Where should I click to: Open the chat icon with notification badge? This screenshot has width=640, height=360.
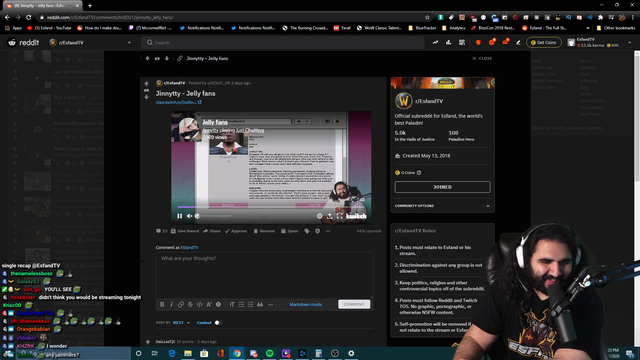(x=492, y=42)
